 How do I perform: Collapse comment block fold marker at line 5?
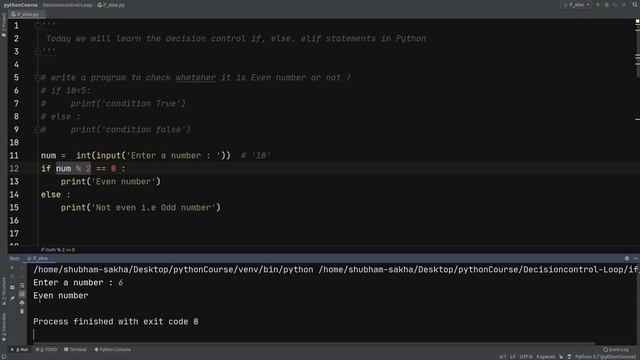click(38, 78)
